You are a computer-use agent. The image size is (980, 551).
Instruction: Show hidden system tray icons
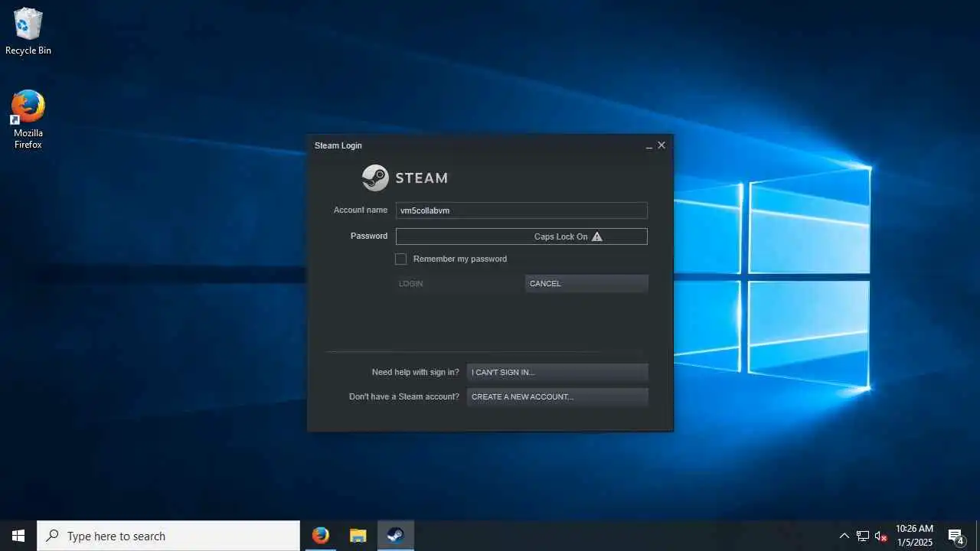(x=844, y=536)
